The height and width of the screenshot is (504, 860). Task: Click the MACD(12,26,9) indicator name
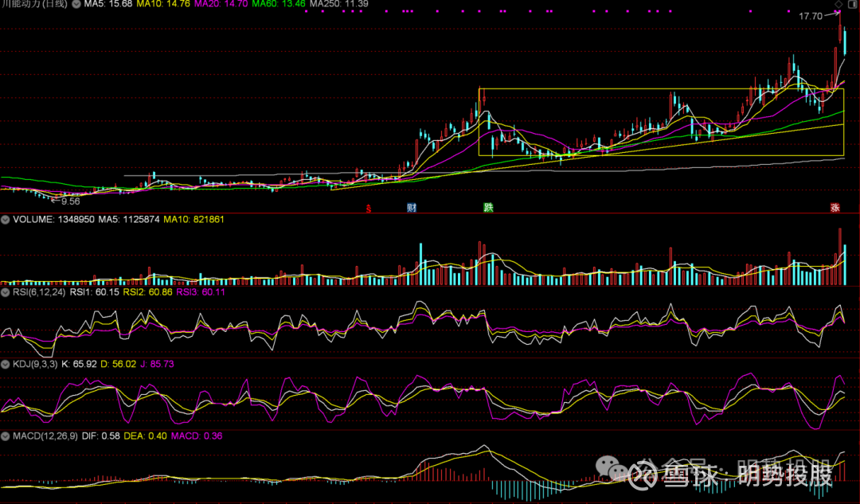click(45, 436)
